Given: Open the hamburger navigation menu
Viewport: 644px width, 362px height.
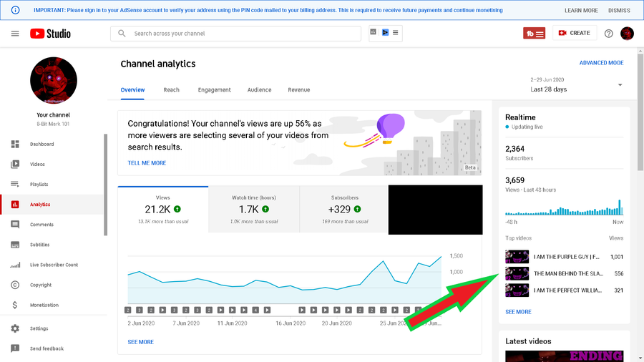Looking at the screenshot, I should (x=15, y=34).
